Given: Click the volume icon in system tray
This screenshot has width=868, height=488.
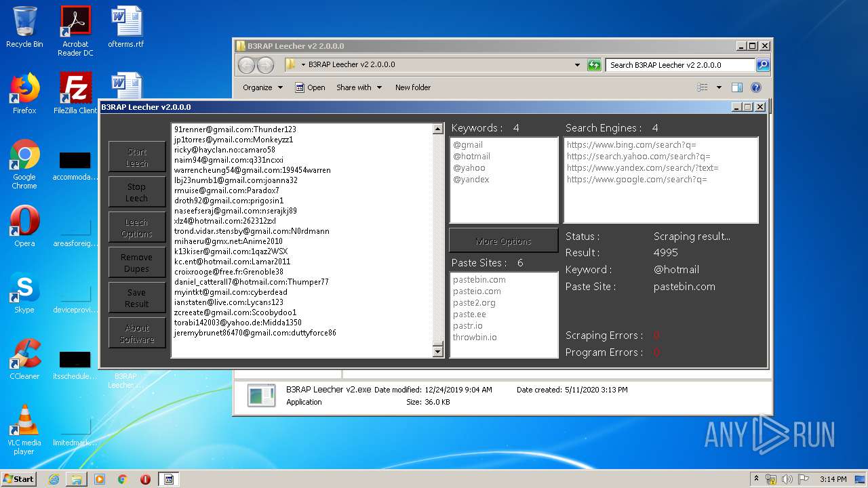Looking at the screenshot, I should 787,479.
